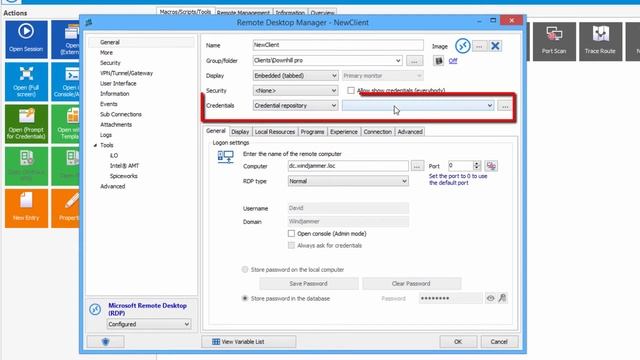Enable Open console (Admin mode) checkbox
Image resolution: width=640 pixels, height=360 pixels.
tap(291, 233)
